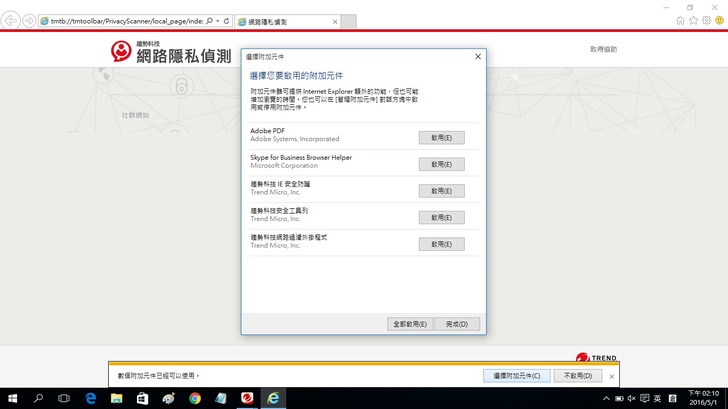
Task: Click 全部啟用 to enable all add-ons
Action: pyautogui.click(x=410, y=324)
